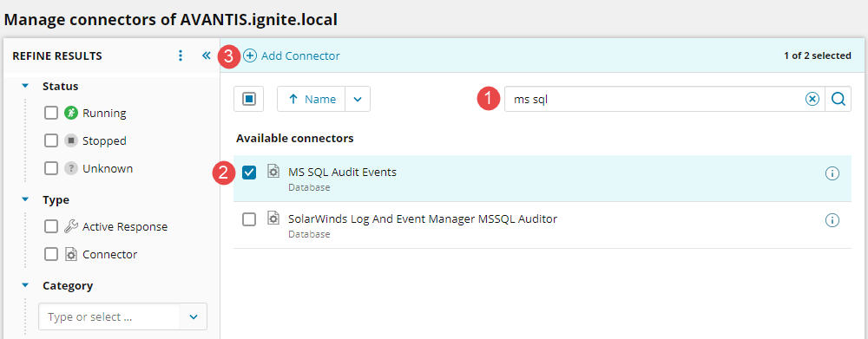Toggle the Running status checkbox
This screenshot has width=868, height=339.
(x=51, y=113)
